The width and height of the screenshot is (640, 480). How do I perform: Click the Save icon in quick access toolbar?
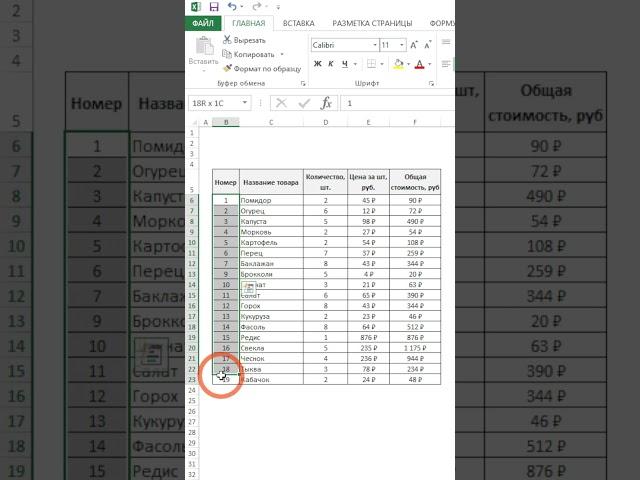[x=214, y=7]
